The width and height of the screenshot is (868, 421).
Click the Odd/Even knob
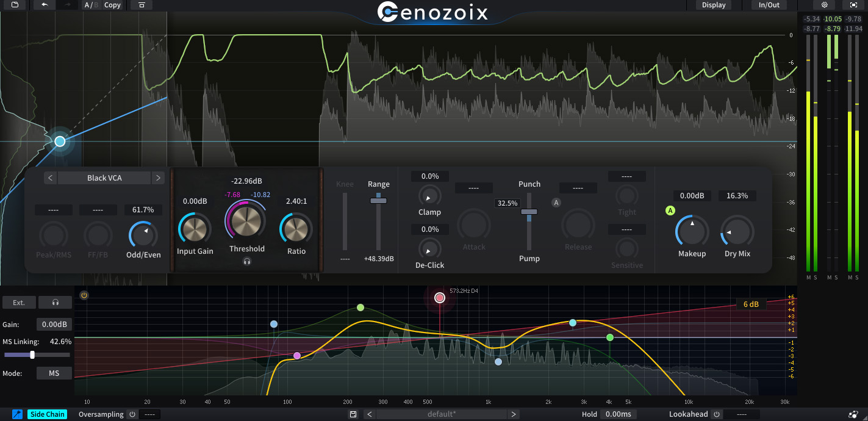point(143,234)
